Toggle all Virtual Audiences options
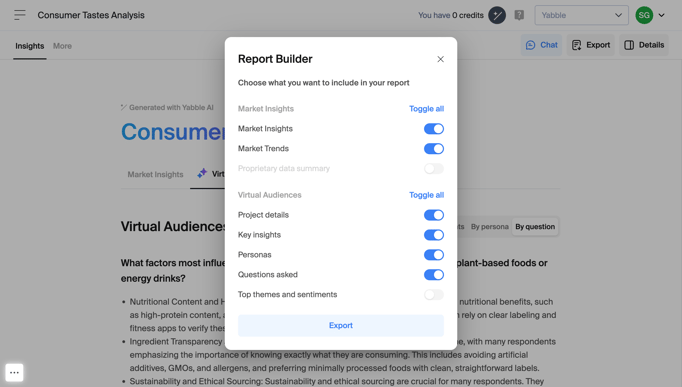The width and height of the screenshot is (682, 387). [x=426, y=195]
